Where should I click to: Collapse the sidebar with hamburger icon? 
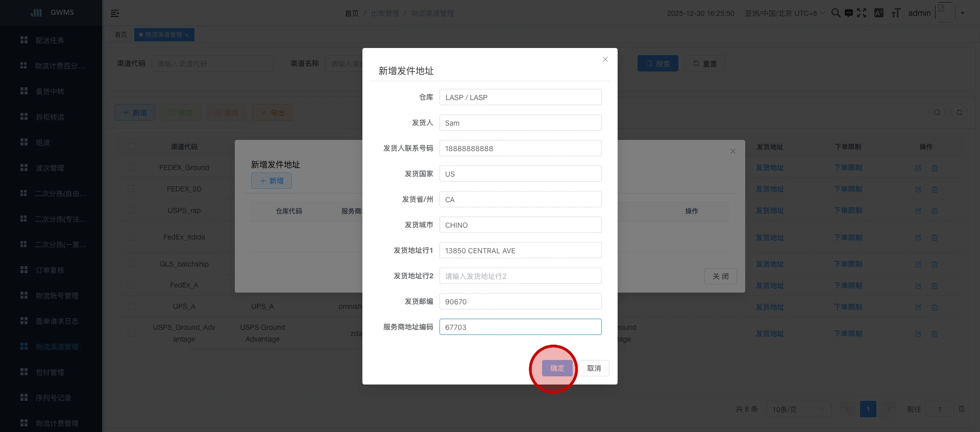coord(115,13)
